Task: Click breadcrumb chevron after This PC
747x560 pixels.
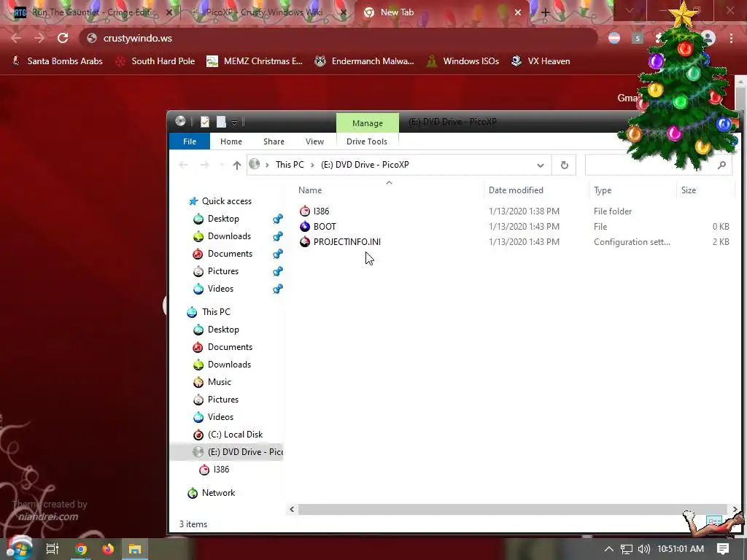Action: click(x=312, y=165)
